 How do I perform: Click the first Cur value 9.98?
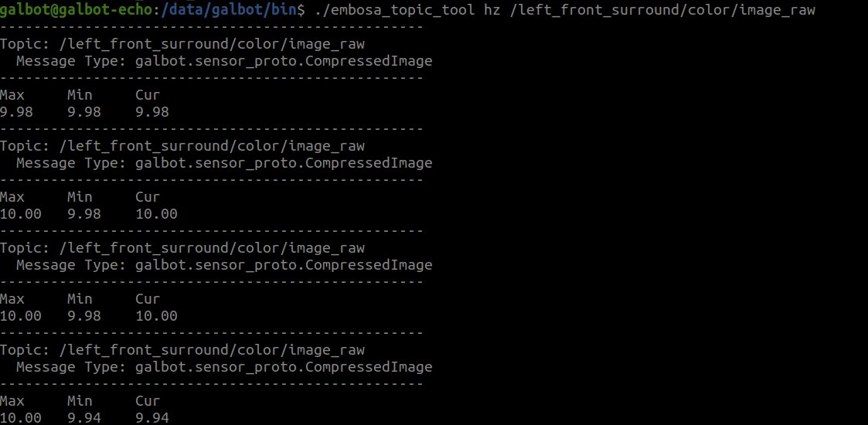pos(152,112)
